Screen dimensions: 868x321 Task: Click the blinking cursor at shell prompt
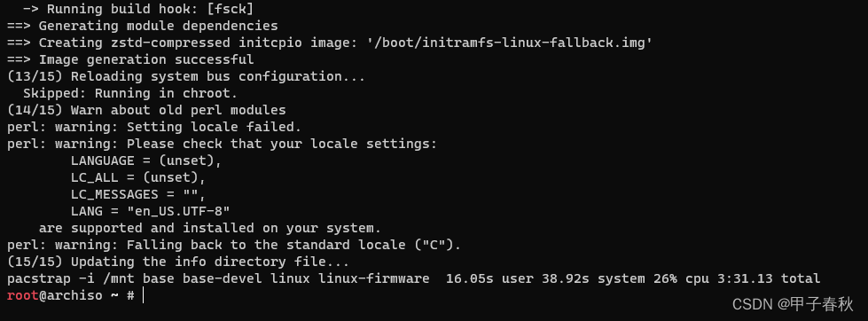click(143, 295)
